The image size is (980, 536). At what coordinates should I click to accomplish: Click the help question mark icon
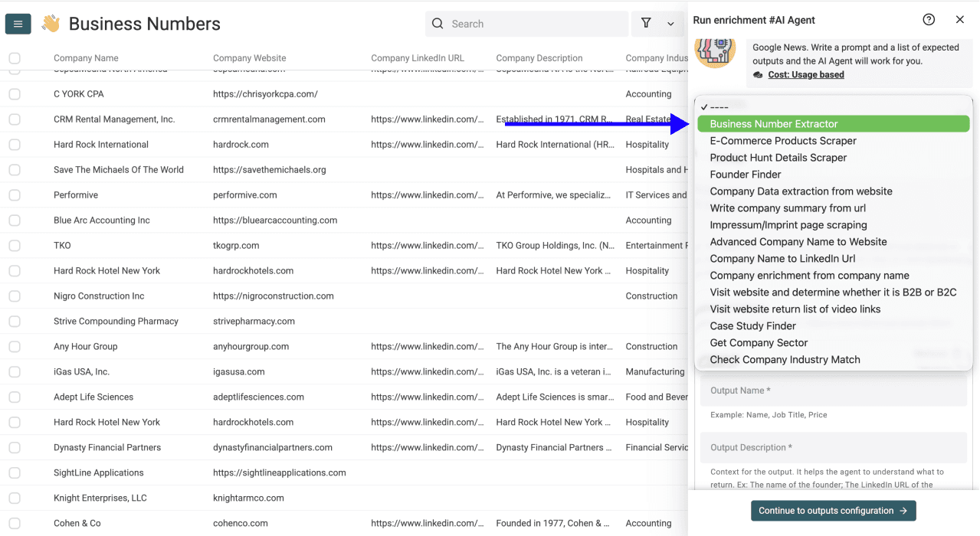point(929,19)
